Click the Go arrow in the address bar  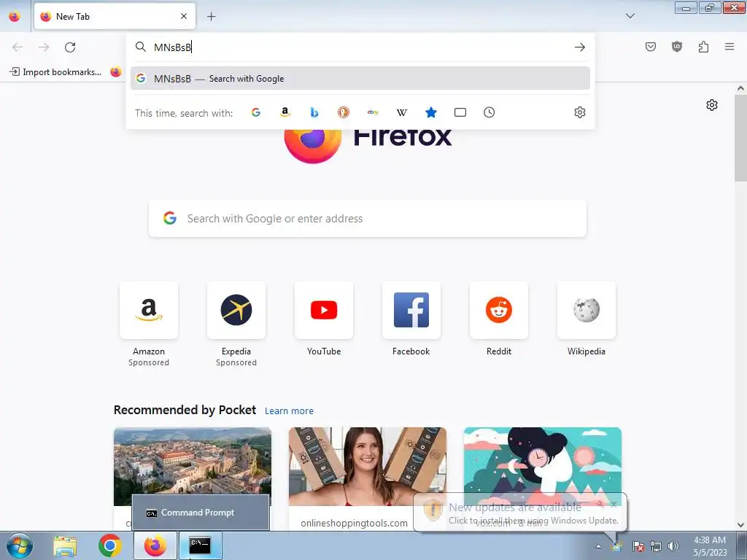(580, 47)
